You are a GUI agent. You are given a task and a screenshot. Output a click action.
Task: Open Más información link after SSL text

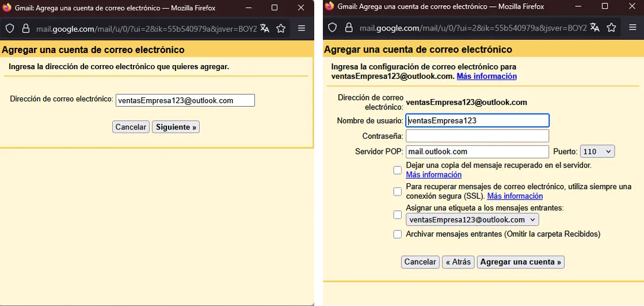515,196
